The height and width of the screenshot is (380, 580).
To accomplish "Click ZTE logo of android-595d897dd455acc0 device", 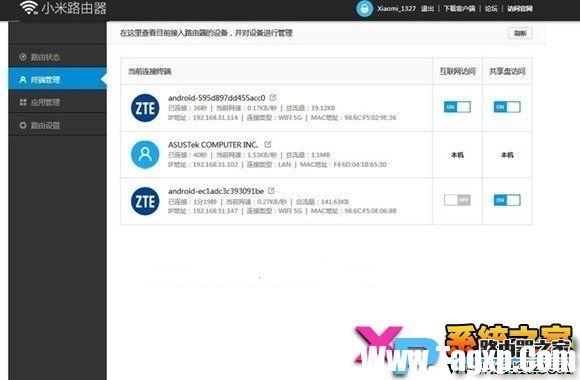I will pos(145,108).
